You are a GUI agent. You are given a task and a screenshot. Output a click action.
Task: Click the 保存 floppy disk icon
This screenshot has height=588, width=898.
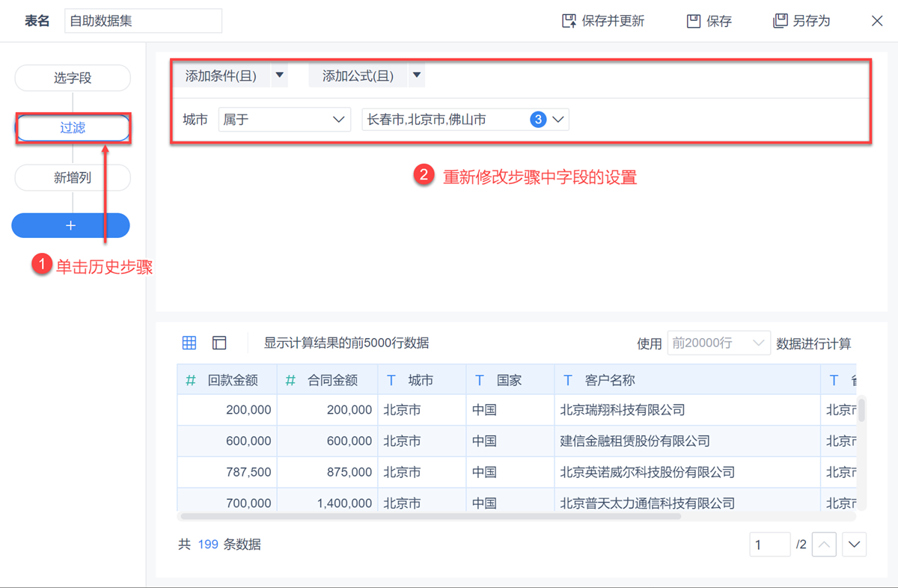694,21
